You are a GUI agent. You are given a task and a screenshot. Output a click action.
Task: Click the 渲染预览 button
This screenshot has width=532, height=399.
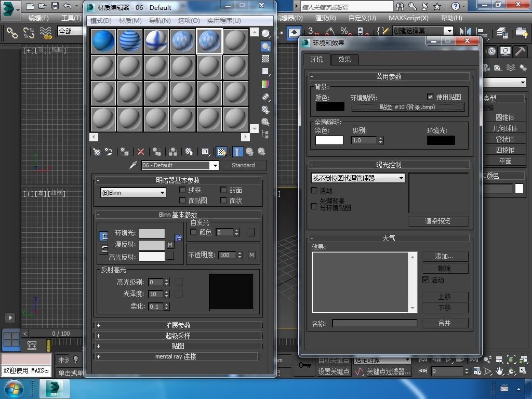(x=438, y=221)
